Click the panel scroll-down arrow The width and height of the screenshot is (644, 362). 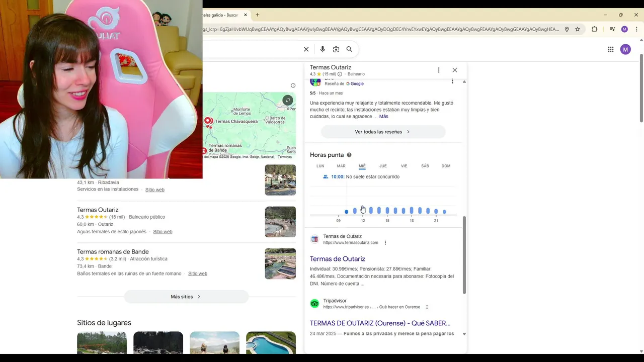pyautogui.click(x=464, y=334)
